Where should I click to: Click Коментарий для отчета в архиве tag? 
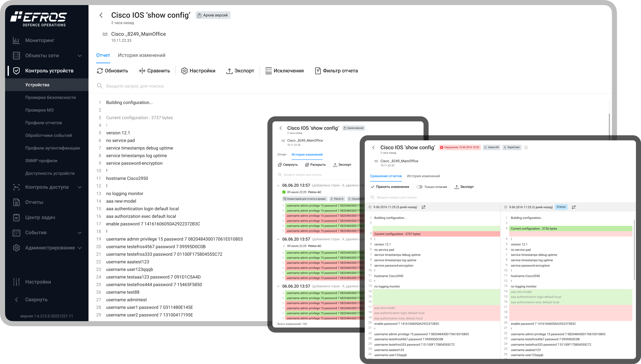point(305,199)
